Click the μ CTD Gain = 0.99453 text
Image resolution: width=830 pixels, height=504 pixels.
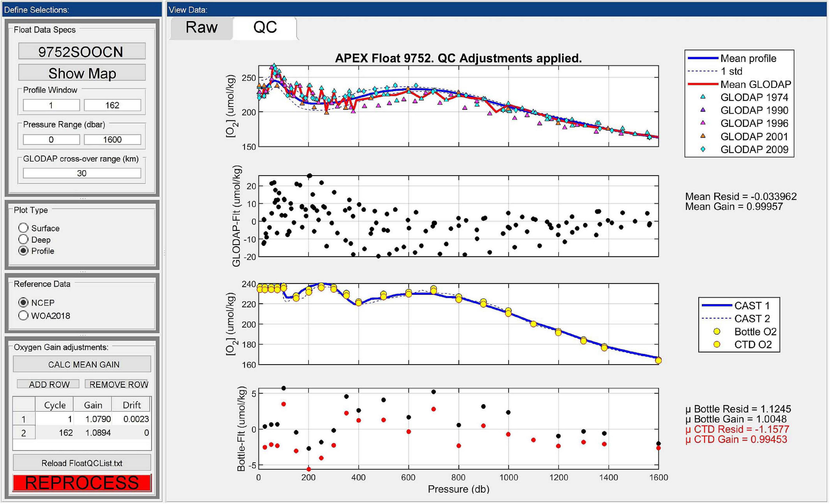click(736, 439)
